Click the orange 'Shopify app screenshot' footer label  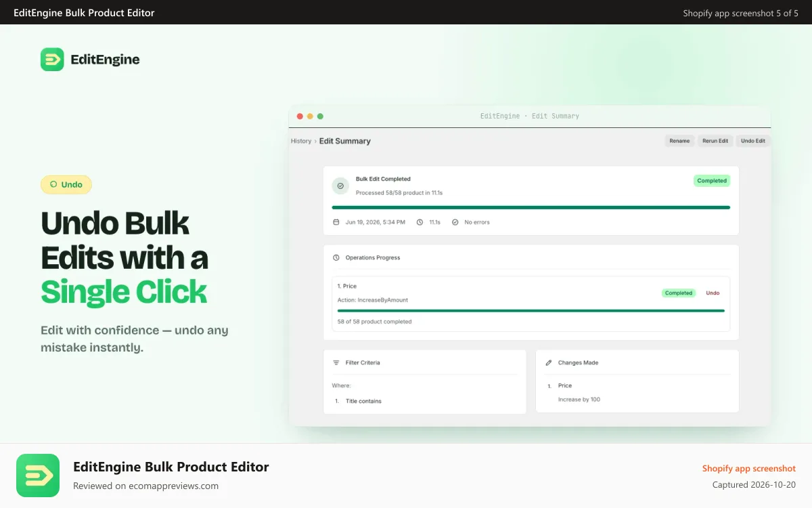click(749, 469)
